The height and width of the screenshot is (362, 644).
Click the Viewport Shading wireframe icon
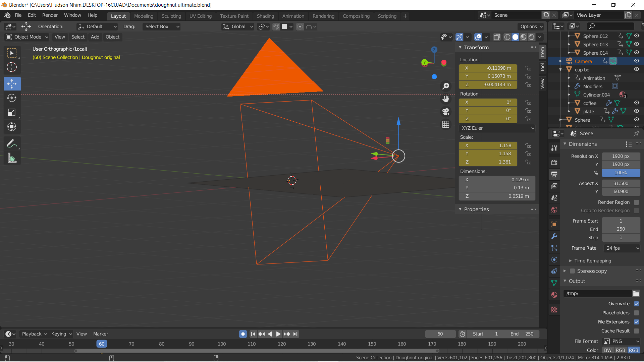[x=508, y=37]
